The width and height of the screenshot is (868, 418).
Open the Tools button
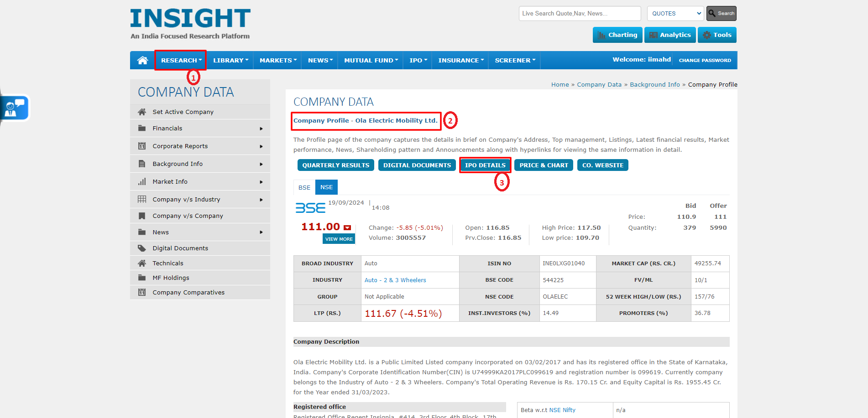coord(717,35)
